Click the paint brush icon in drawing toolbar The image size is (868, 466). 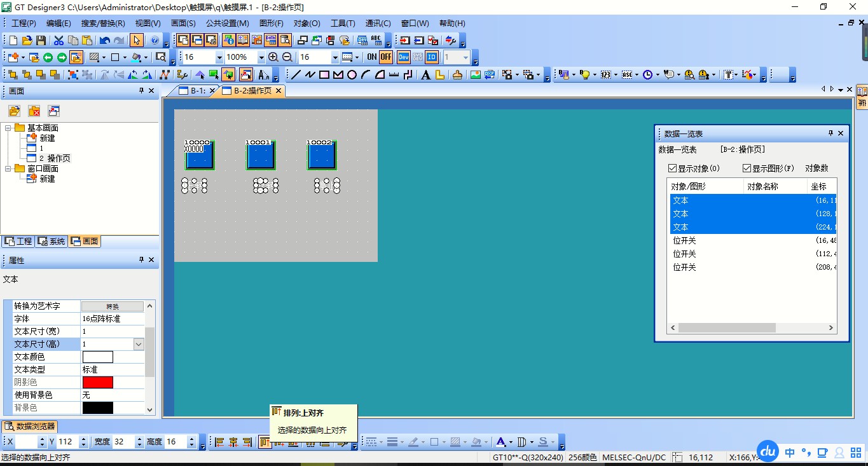click(x=457, y=74)
